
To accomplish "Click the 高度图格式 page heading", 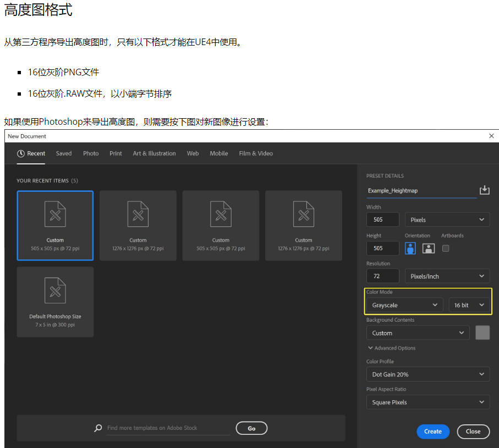I will pos(38,9).
